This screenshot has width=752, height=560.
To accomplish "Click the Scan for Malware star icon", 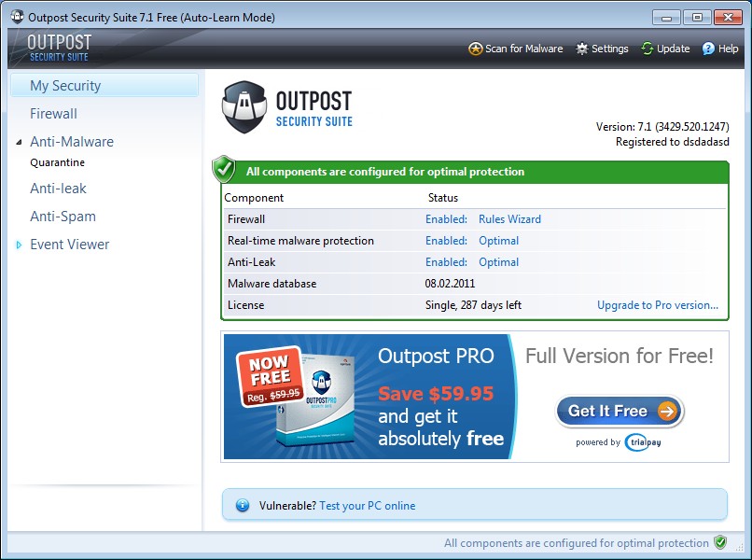I will click(475, 49).
